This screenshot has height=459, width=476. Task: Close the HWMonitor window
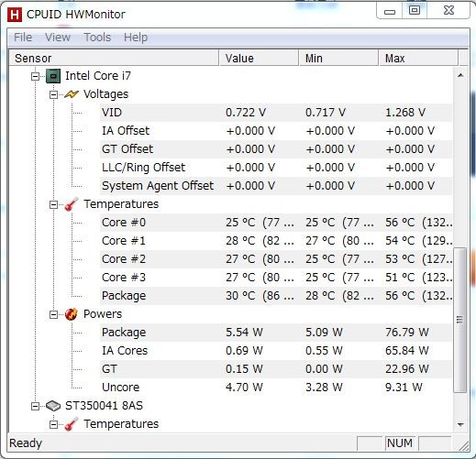(448, 11)
